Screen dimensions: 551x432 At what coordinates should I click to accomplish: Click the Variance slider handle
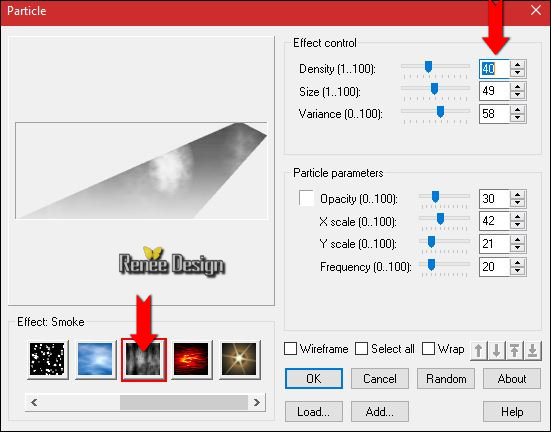[440, 112]
